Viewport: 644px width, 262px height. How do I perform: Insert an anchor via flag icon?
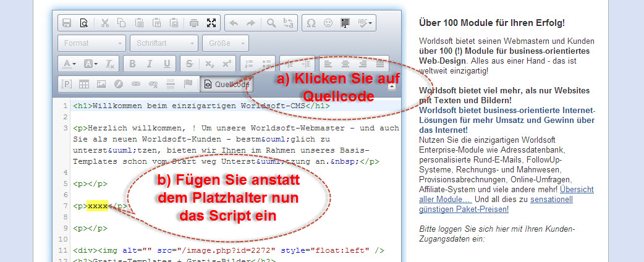(x=189, y=84)
